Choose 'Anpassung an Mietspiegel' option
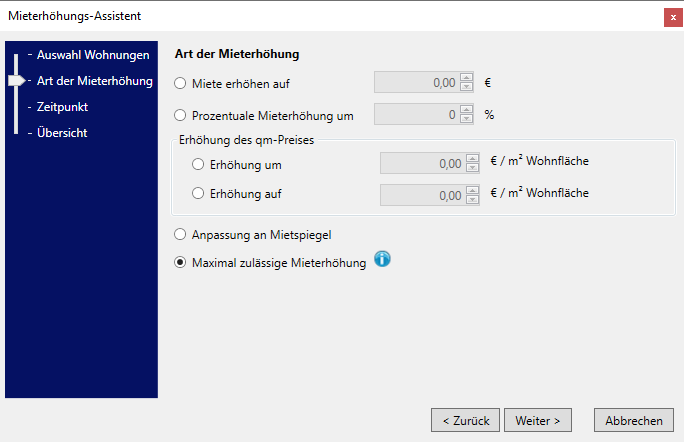Viewport: 684px width, 442px height. tap(180, 235)
